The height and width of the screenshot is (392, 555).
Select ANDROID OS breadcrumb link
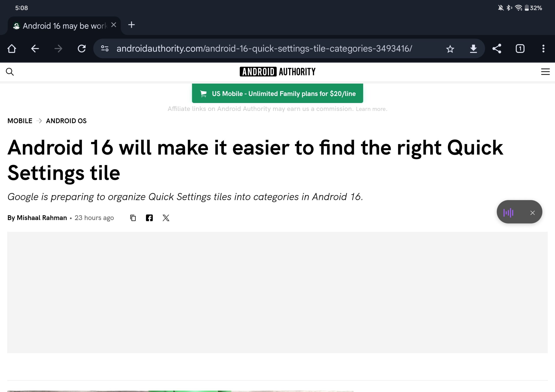click(x=66, y=121)
